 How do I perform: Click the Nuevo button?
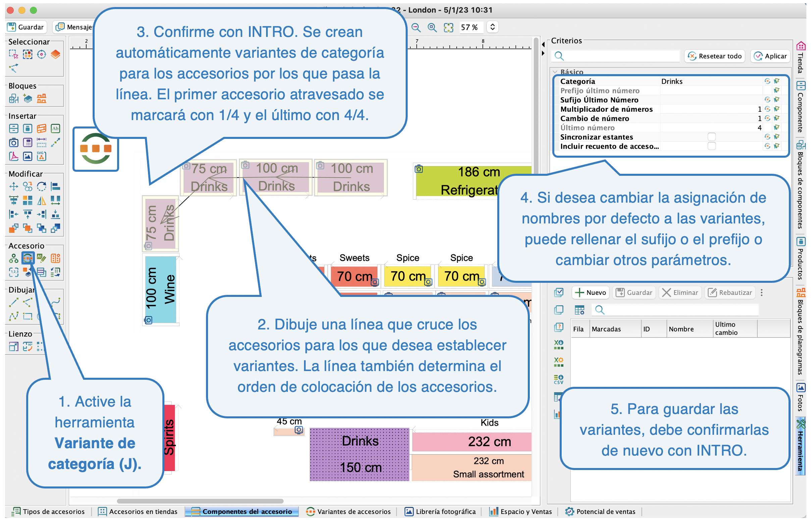pyautogui.click(x=591, y=293)
